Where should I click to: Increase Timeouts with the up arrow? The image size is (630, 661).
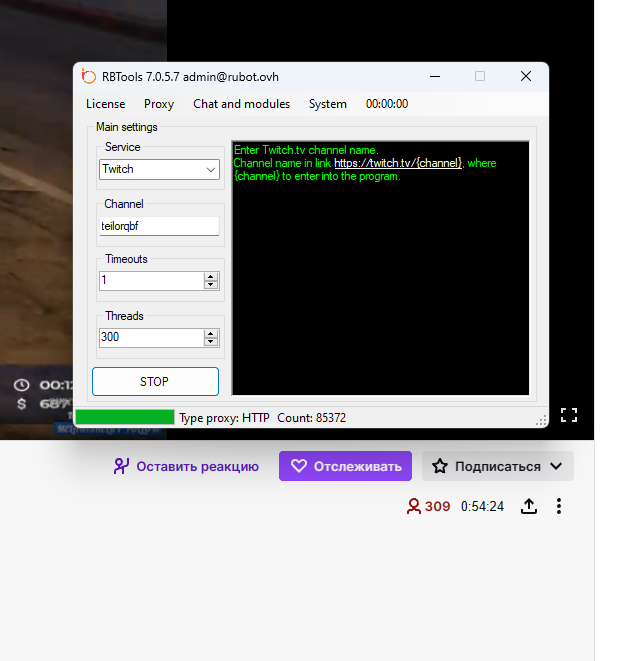(211, 277)
